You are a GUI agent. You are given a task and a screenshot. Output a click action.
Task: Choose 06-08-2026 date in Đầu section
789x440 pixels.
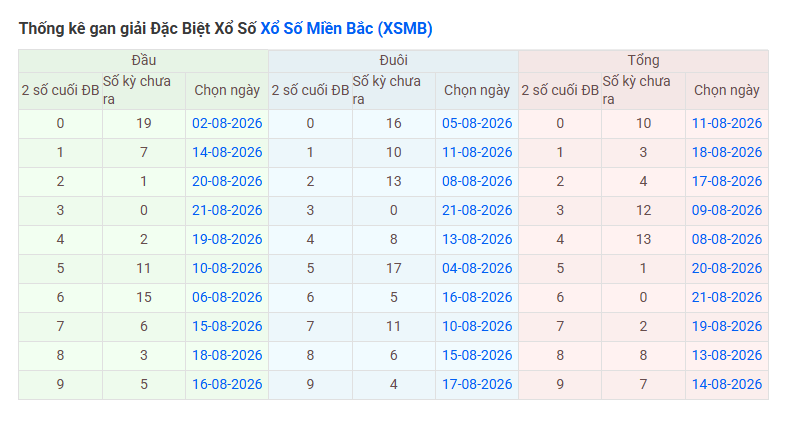click(227, 298)
